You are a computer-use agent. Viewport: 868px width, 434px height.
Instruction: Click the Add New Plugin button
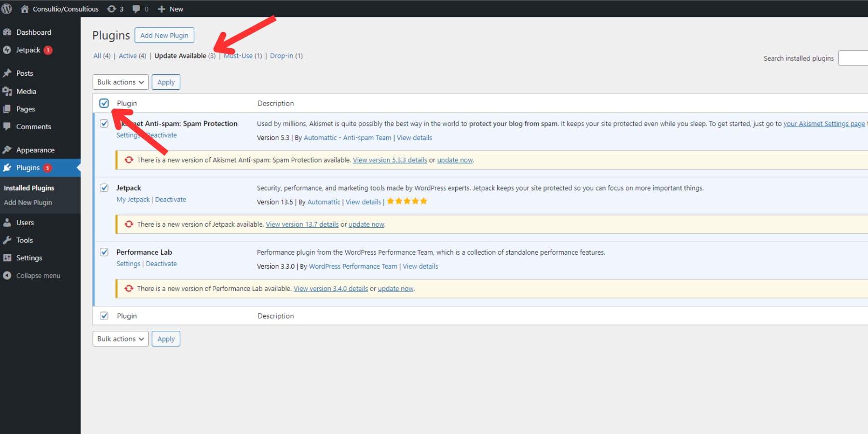tap(164, 35)
